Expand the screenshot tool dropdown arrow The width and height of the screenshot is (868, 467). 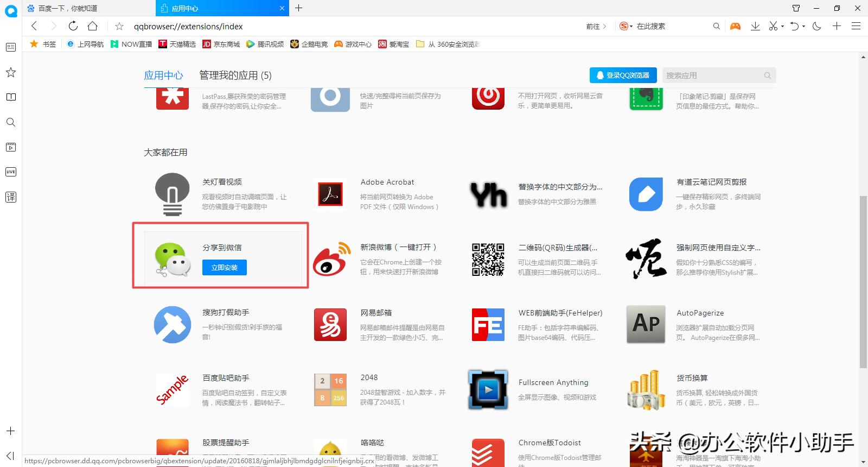[x=782, y=27]
